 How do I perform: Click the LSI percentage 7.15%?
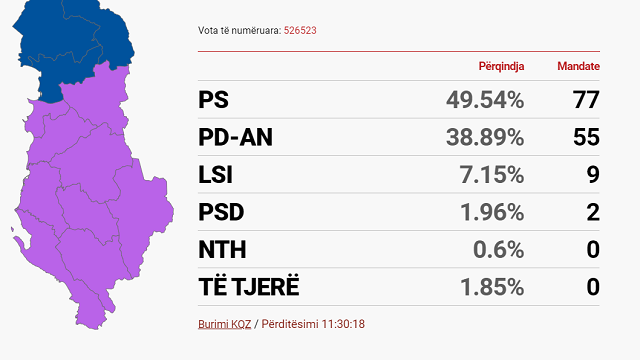492,175
